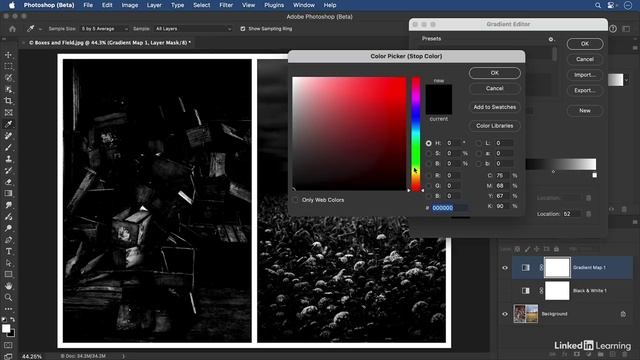Select the L lightness radio button
Image resolution: width=640 pixels, height=360 pixels.
coord(478,143)
